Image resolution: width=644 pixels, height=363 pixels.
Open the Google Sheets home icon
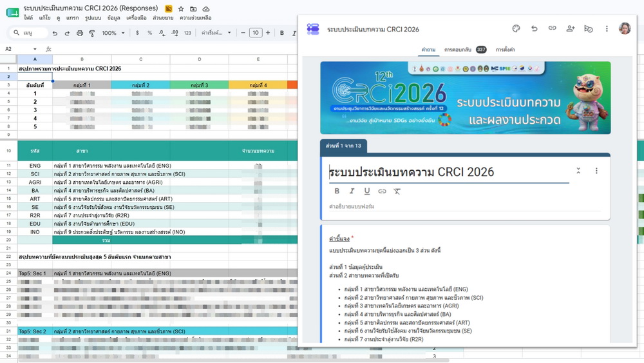(12, 12)
